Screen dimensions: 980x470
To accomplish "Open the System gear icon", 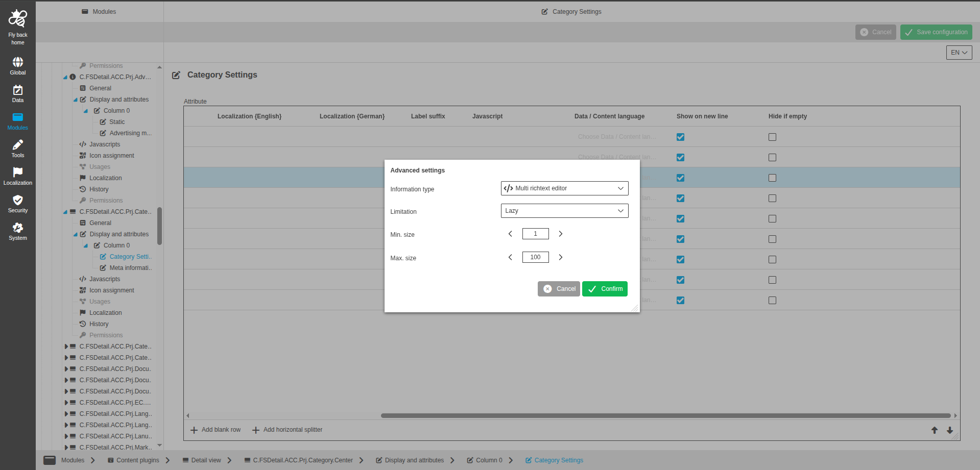I will pos(18,228).
